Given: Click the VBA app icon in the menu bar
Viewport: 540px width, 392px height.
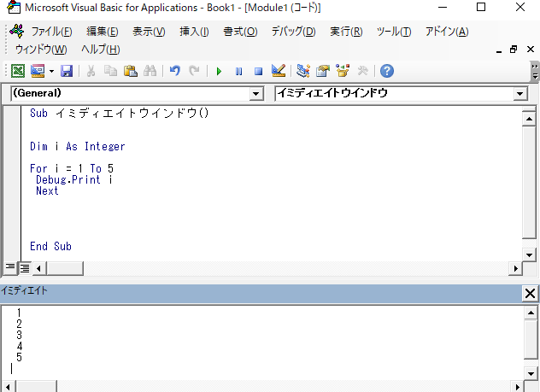Looking at the screenshot, I should (17, 32).
